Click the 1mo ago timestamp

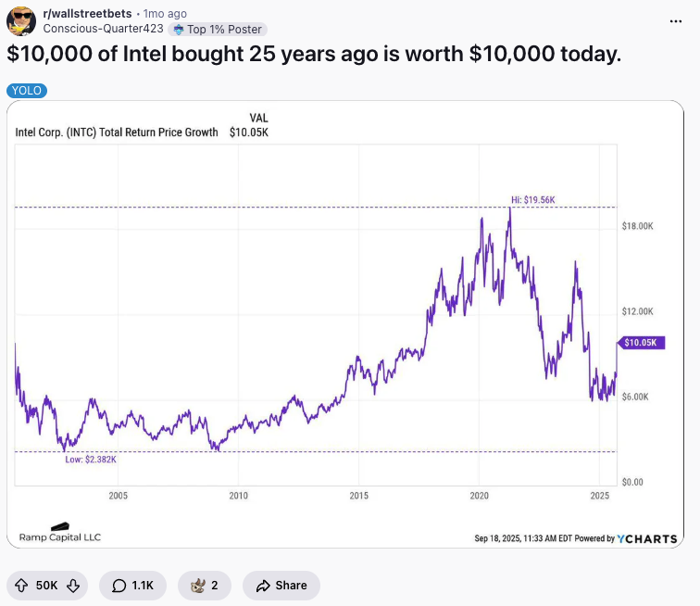[165, 14]
